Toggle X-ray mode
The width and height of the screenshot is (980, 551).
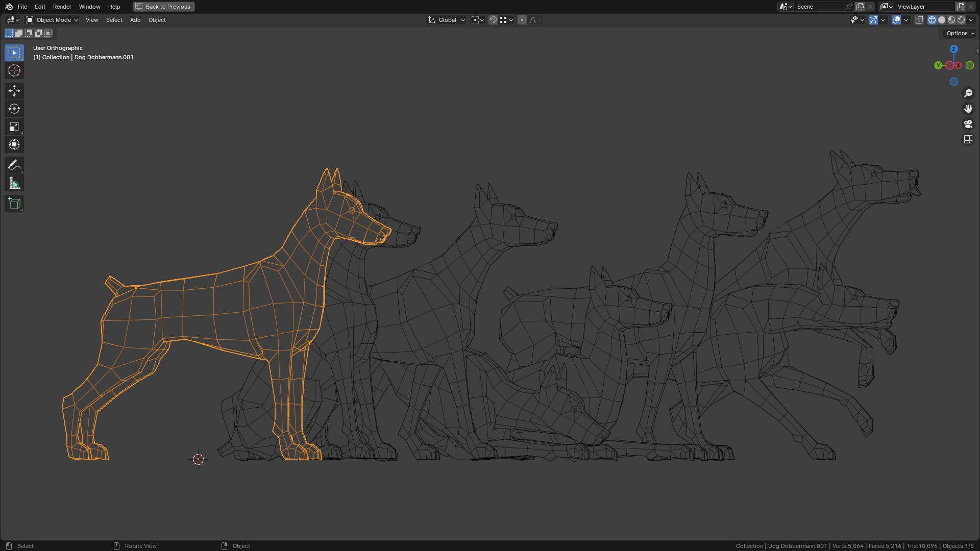(x=919, y=20)
